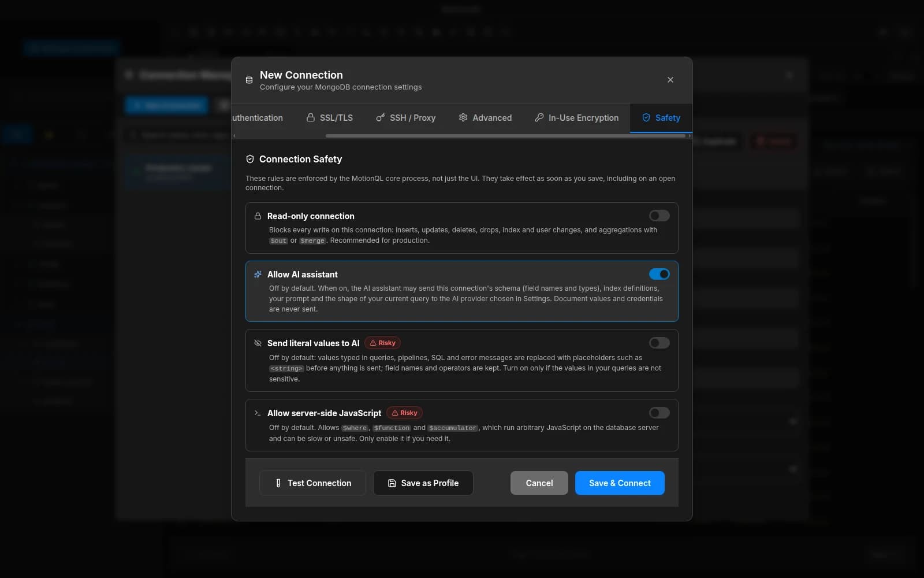Click the $merge code label

tap(312, 241)
